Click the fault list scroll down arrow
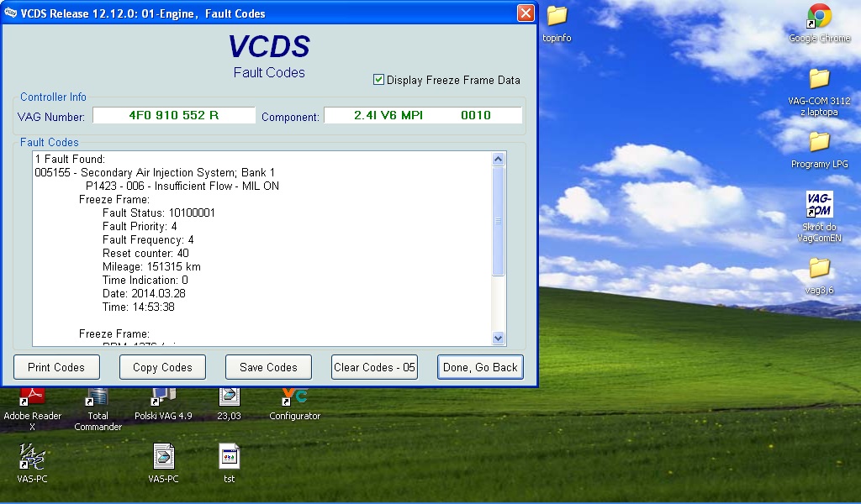The width and height of the screenshot is (861, 504). tap(498, 339)
